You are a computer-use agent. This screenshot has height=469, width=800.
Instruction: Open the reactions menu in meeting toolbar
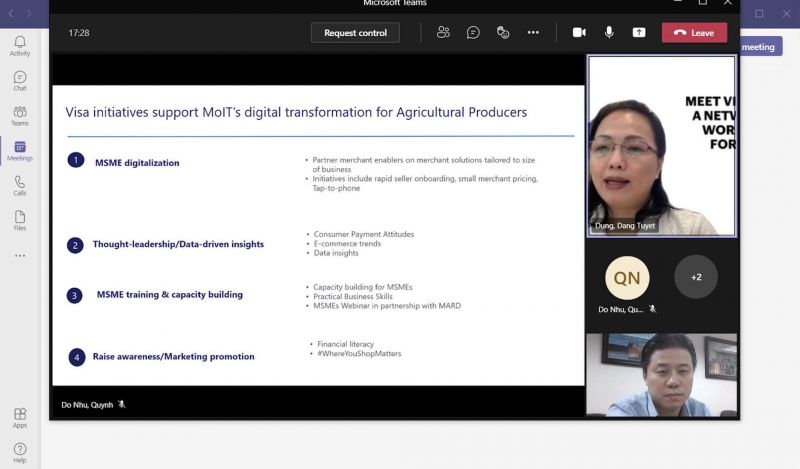coord(503,33)
